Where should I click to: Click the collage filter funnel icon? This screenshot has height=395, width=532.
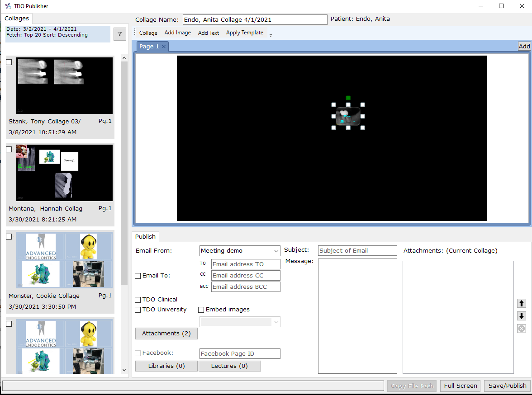pos(120,33)
